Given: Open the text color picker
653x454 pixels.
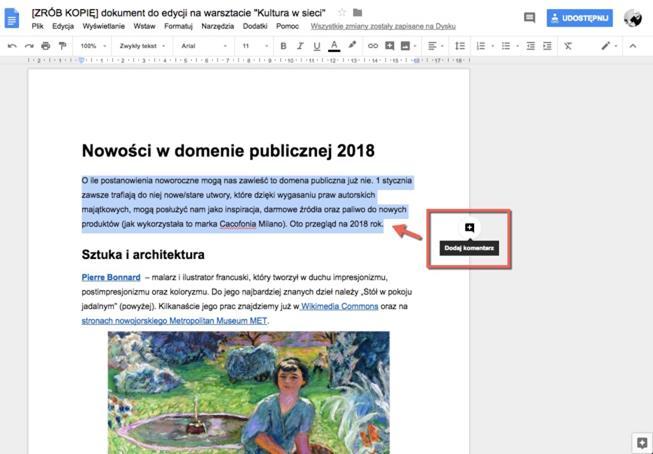Looking at the screenshot, I should pos(334,46).
